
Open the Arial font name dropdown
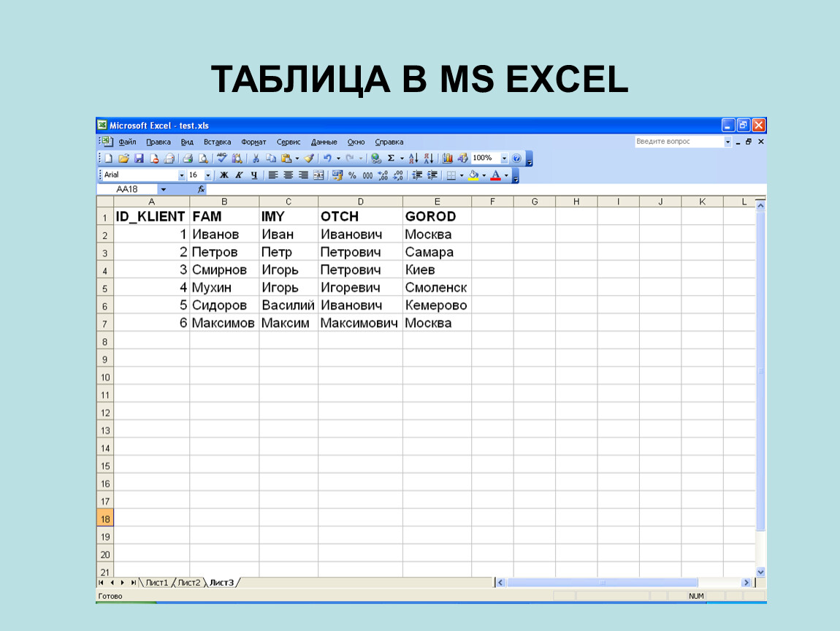coord(182,176)
